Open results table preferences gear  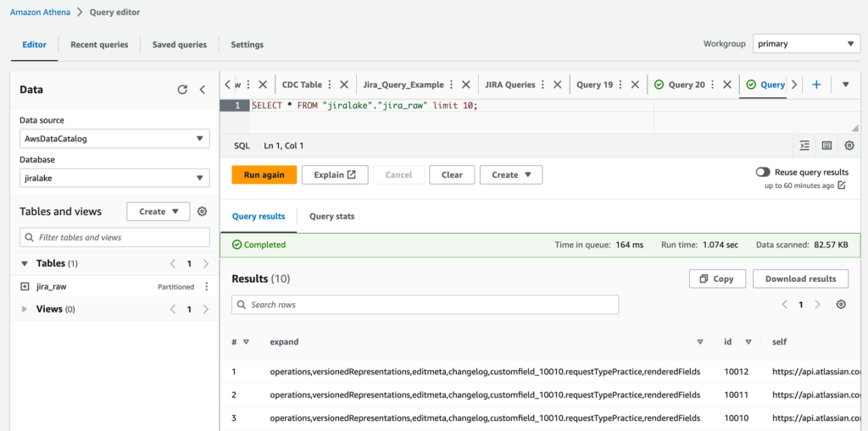tap(842, 304)
